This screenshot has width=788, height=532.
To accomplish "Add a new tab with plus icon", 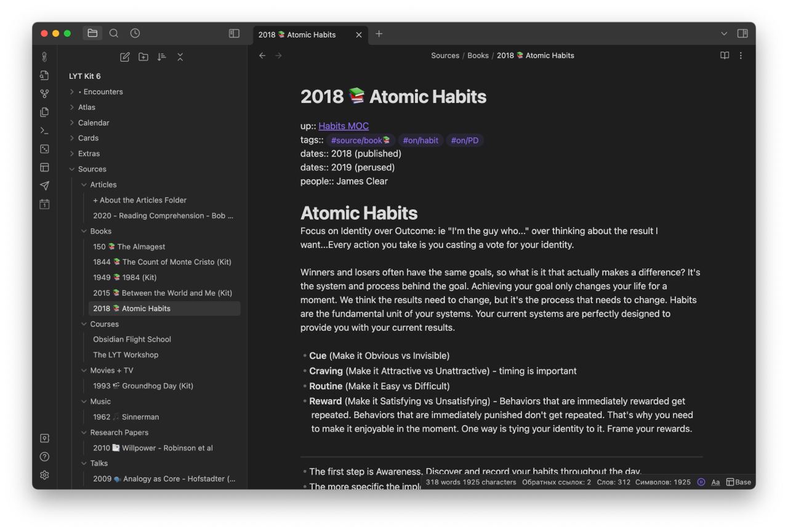I will (379, 34).
